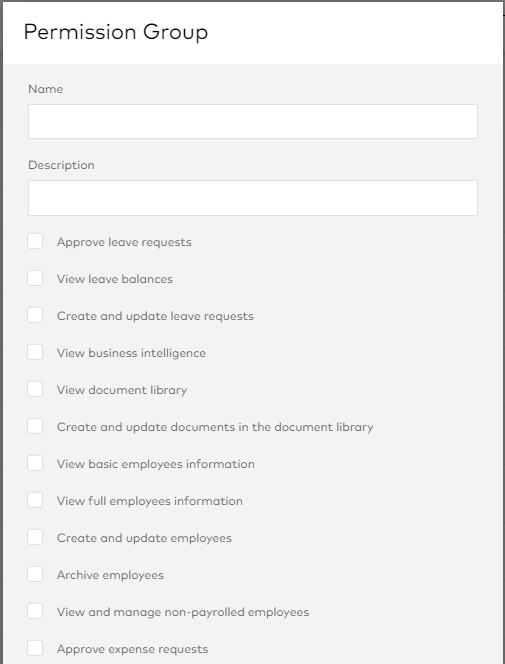This screenshot has width=505, height=664.
Task: Tick Create and update leave requests checkbox
Action: tap(35, 315)
